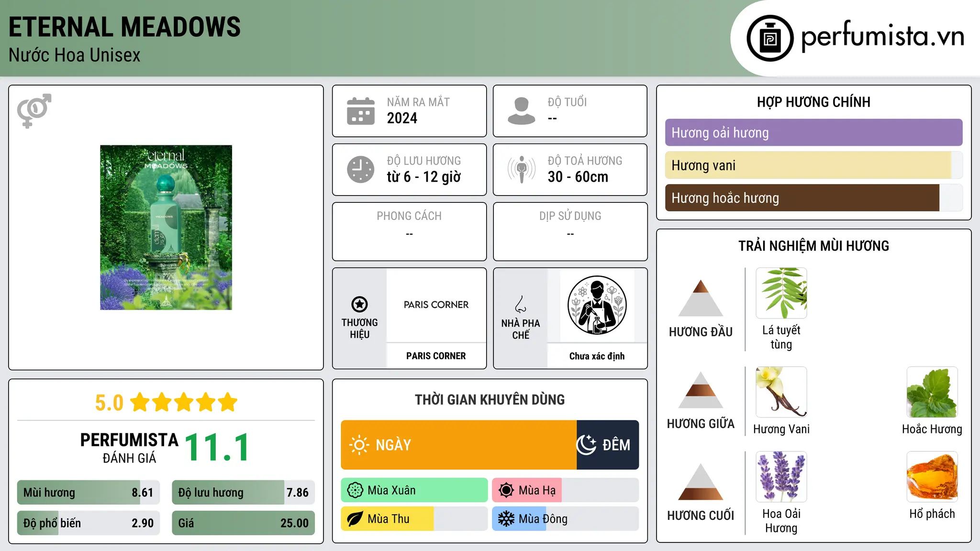Click the Mùa Đông season bar
The height and width of the screenshot is (551, 980).
pos(566,519)
